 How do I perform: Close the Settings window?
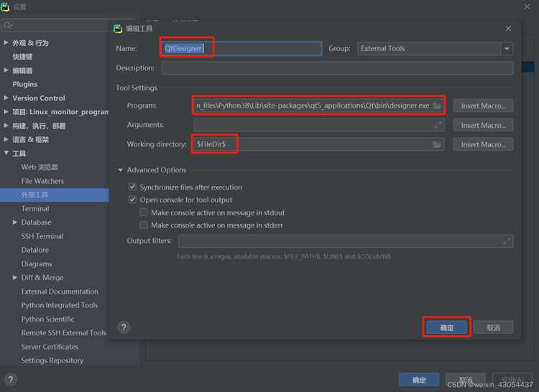pos(527,6)
